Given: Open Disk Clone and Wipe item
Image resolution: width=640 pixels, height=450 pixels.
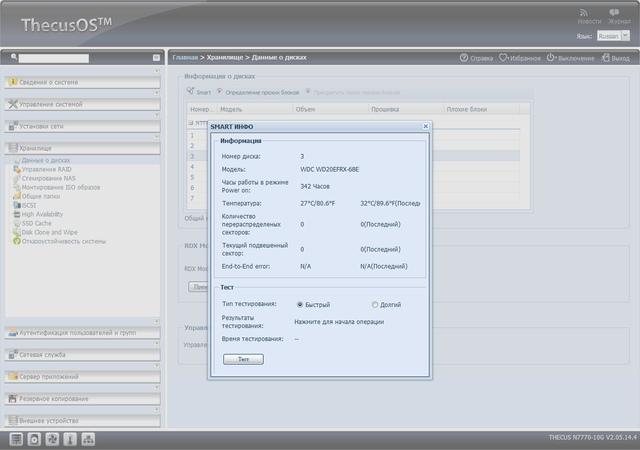Looking at the screenshot, I should (x=49, y=232).
